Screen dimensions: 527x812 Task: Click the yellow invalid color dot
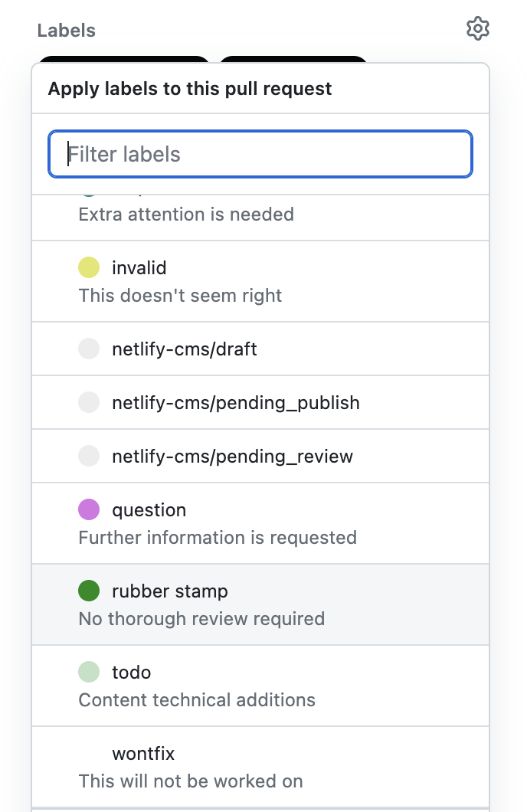(x=89, y=268)
